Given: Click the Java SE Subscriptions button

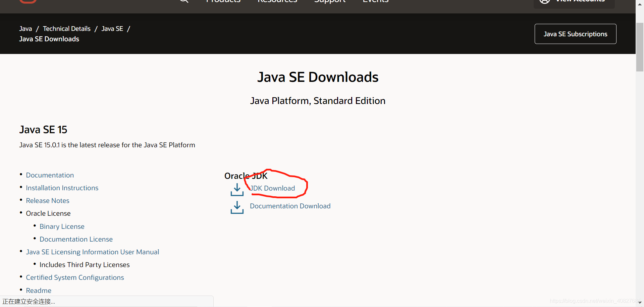Looking at the screenshot, I should 575,34.
